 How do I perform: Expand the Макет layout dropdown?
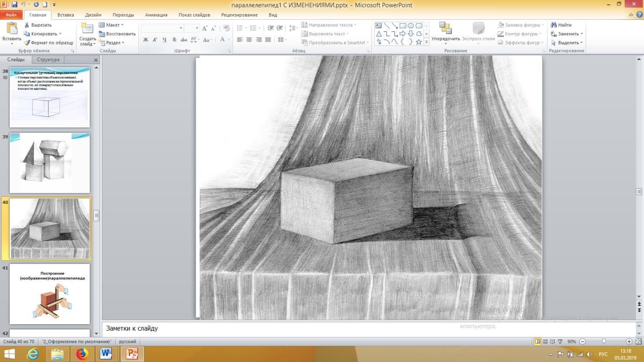111,25
